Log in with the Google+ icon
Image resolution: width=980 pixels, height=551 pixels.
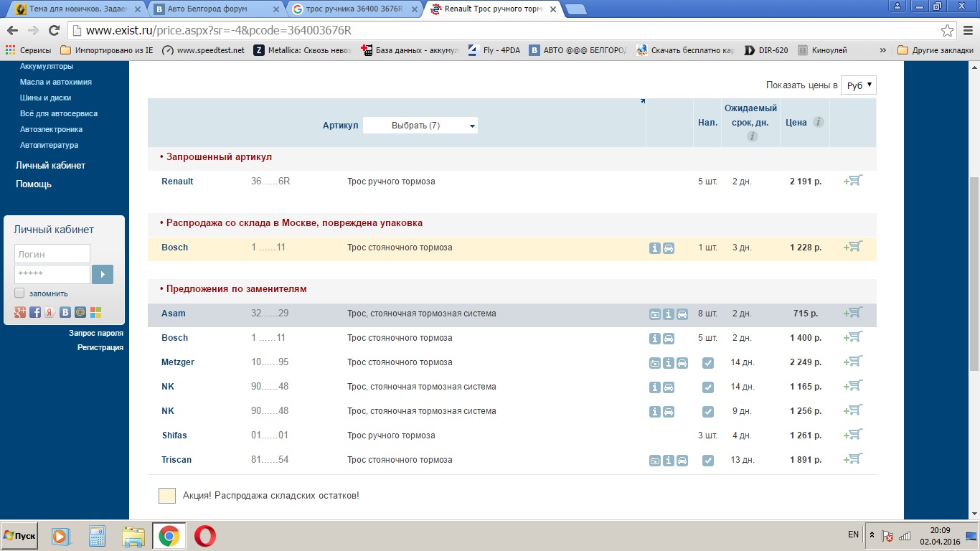pyautogui.click(x=20, y=312)
